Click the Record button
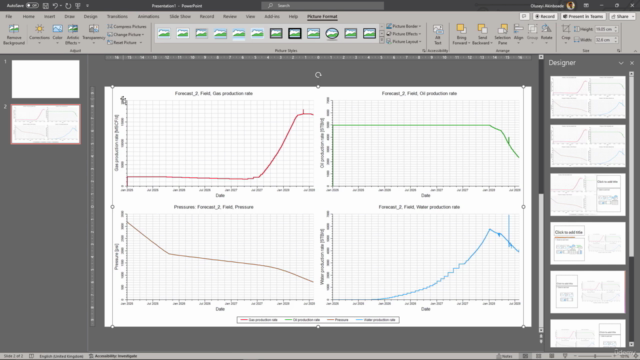Screen dimensions: 640x360 coord(545,16)
